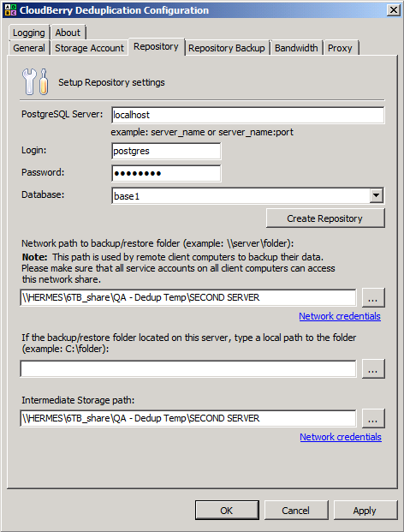Go to the Proxy tab
Viewport: 404px width, 532px height.
tap(340, 48)
